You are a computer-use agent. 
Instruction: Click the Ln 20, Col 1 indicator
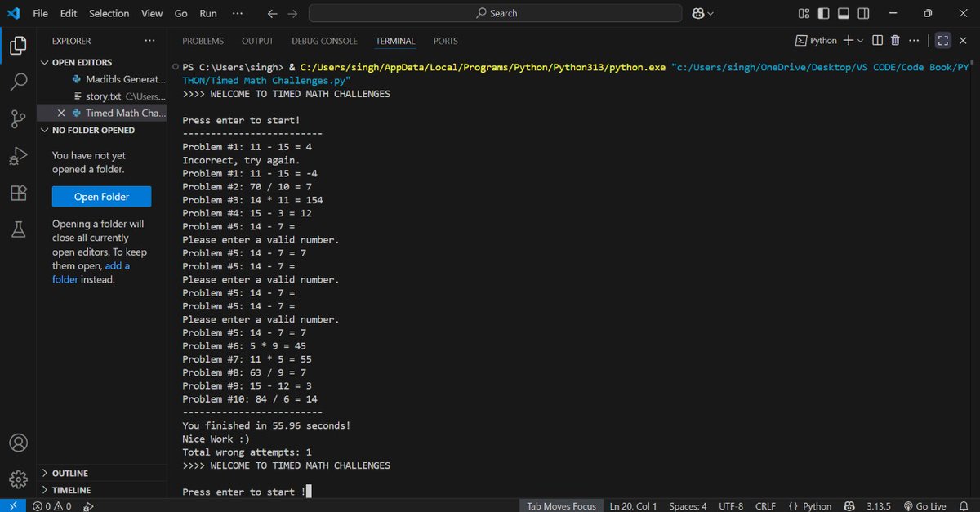pos(634,506)
